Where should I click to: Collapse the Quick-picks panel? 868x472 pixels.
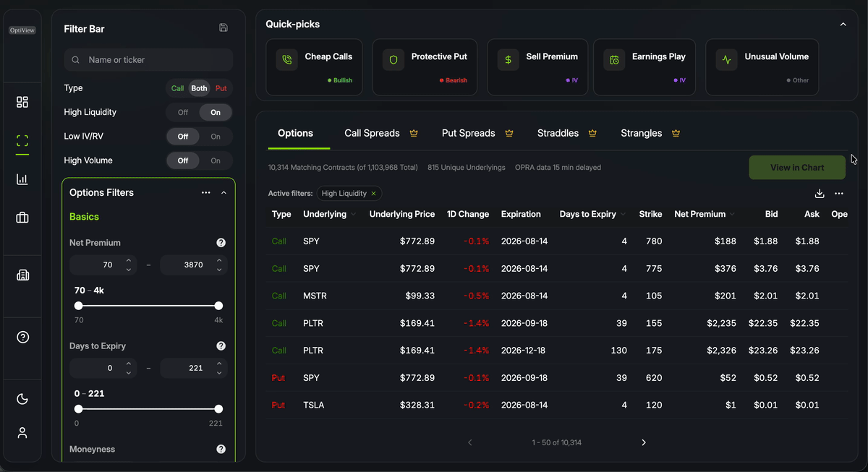tap(843, 25)
